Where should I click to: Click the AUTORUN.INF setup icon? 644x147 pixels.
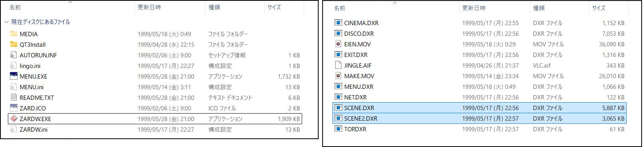coord(13,55)
